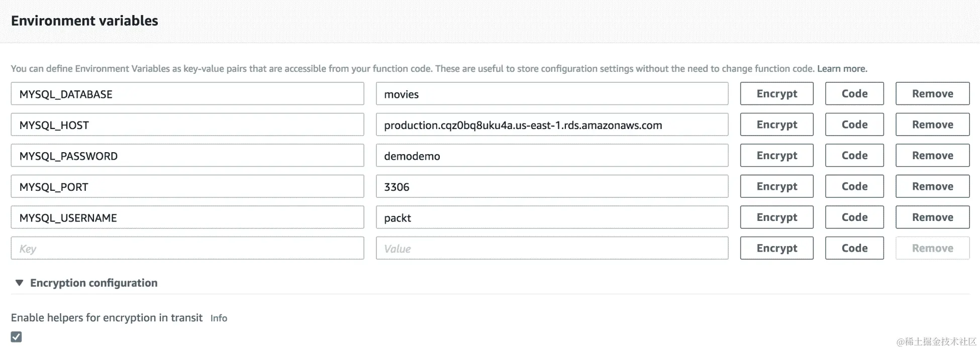Encrypt the MYSQL_HOST value

(776, 125)
